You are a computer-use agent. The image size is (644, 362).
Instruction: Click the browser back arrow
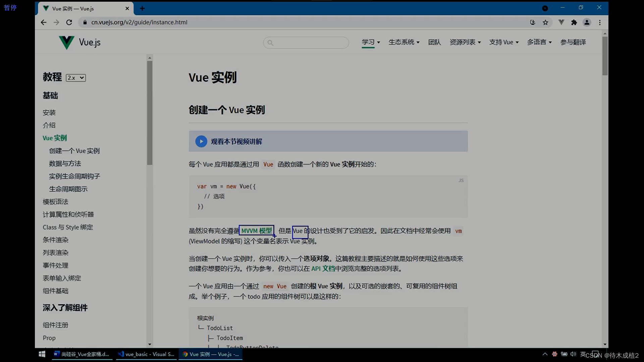[44, 22]
